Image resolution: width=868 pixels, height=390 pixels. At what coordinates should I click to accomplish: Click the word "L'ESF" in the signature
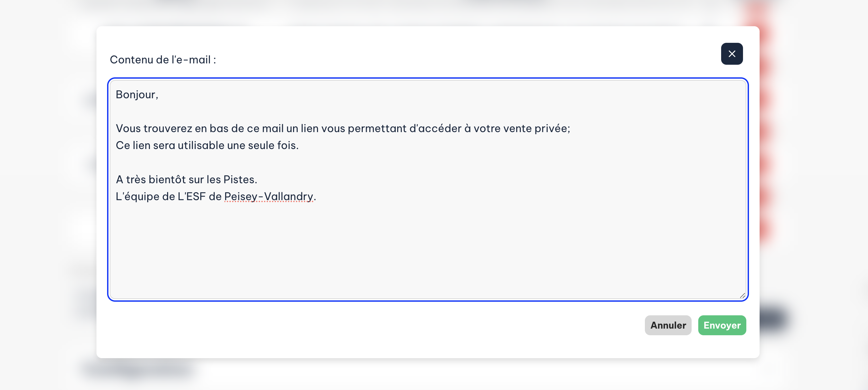tap(191, 196)
